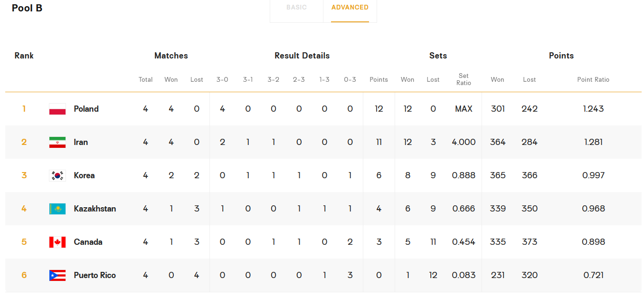
Task: Click the Result Details group header
Action: (x=302, y=56)
